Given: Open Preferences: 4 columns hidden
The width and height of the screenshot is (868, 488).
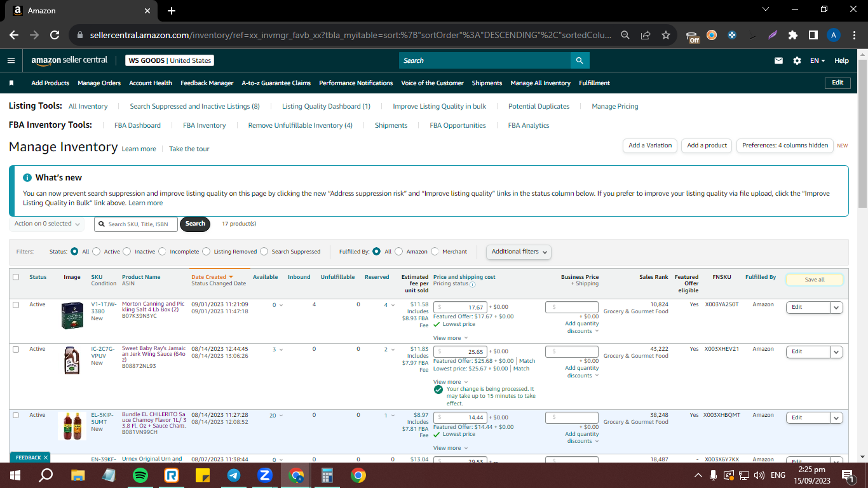Looking at the screenshot, I should click(785, 146).
